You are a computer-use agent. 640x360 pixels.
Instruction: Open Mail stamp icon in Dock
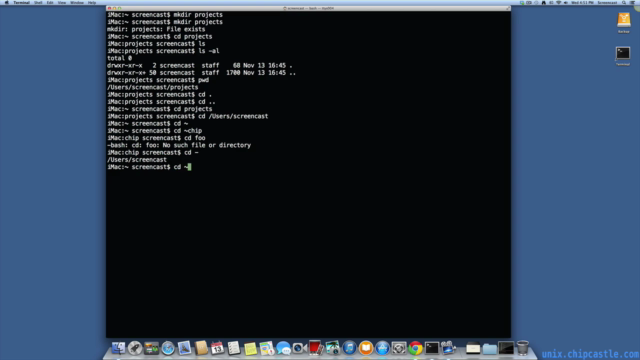tap(184, 348)
